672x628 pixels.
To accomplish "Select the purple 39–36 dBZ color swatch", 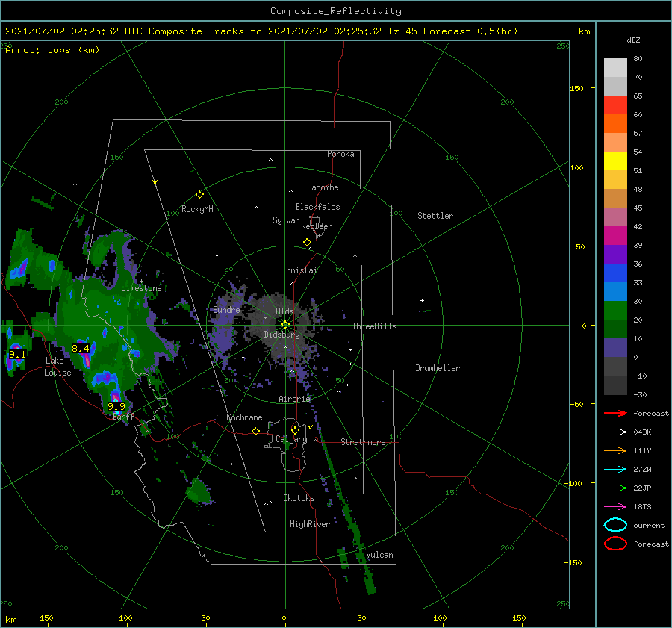I will 615,254.
